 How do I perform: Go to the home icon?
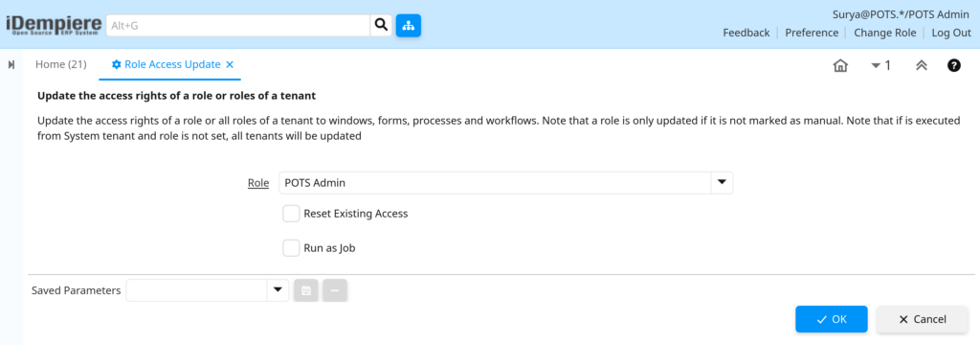click(840, 65)
